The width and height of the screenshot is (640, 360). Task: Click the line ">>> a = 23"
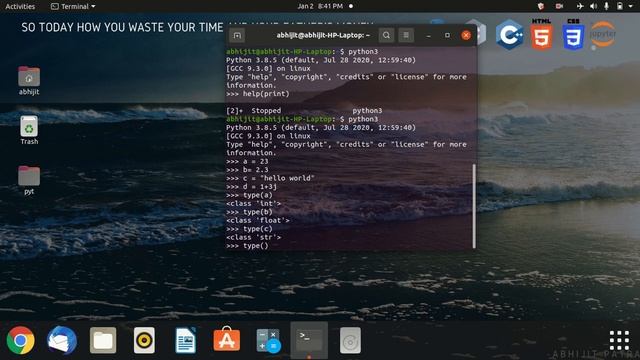point(247,162)
